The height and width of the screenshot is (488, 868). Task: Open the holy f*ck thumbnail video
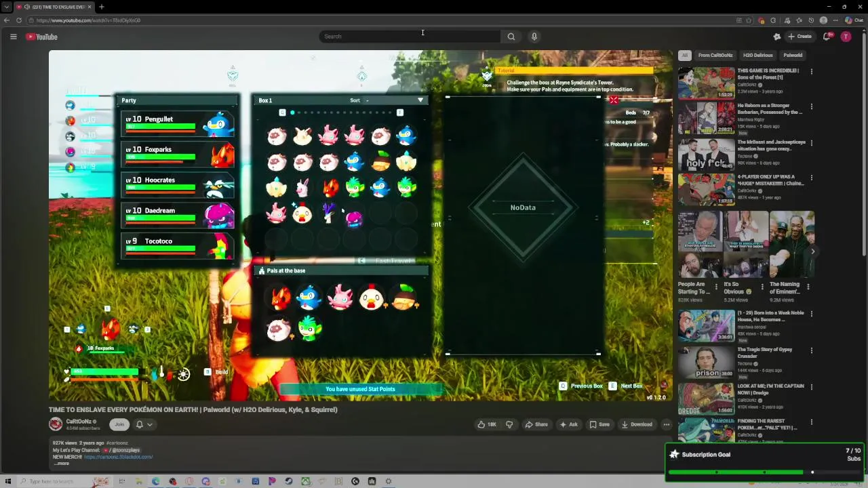[706, 155]
